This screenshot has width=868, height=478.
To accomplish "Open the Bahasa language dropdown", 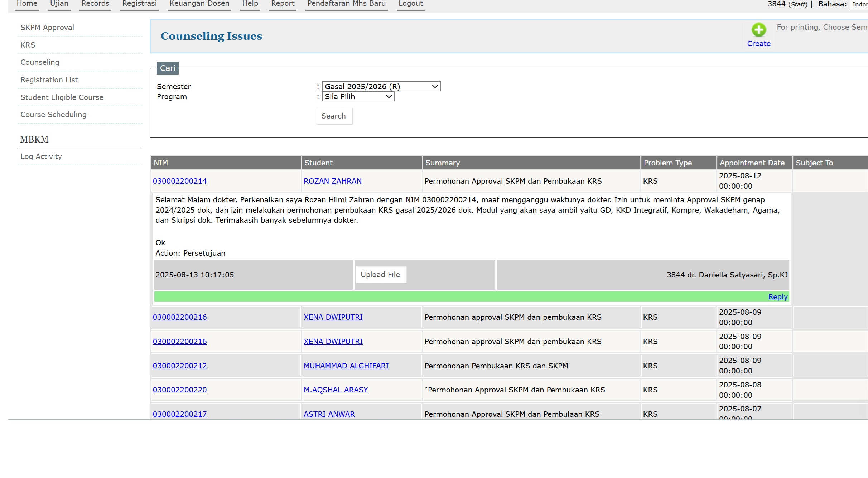I will (x=859, y=4).
